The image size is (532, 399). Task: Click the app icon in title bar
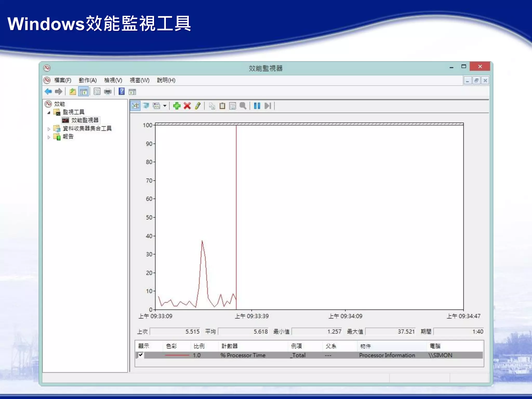(x=47, y=68)
